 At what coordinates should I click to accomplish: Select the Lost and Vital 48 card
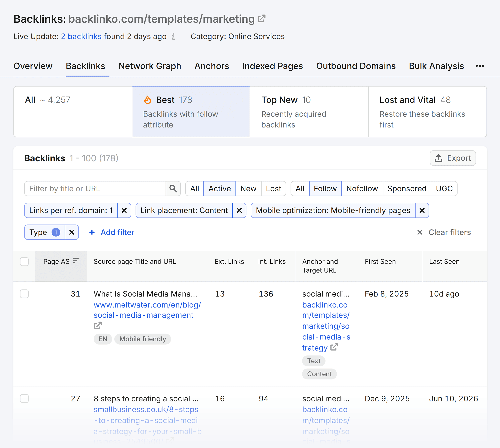coord(427,112)
